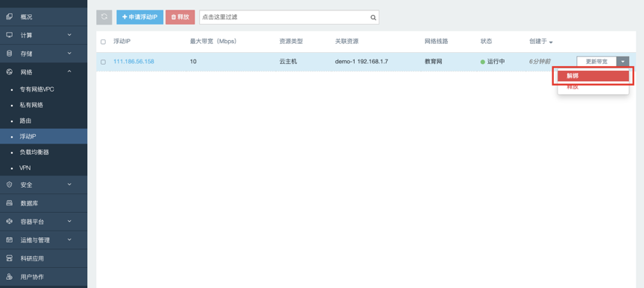Click the 教育网 cell
This screenshot has height=288, width=644.
coord(433,62)
